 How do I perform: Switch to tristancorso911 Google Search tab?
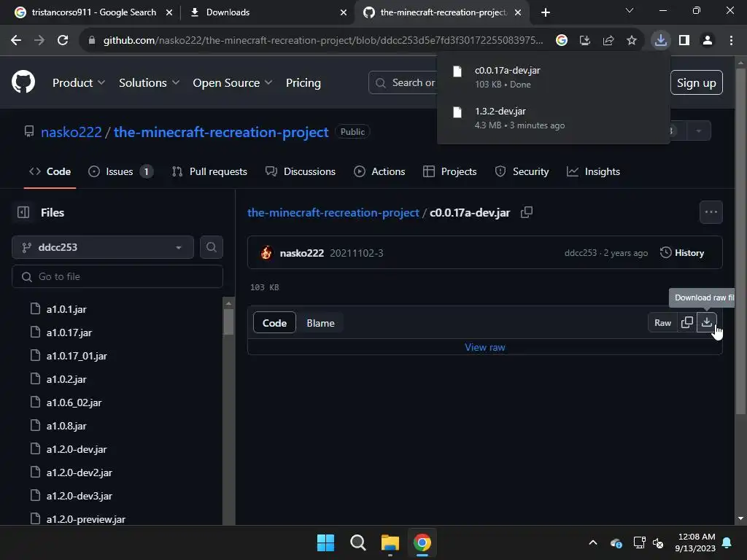pos(93,12)
